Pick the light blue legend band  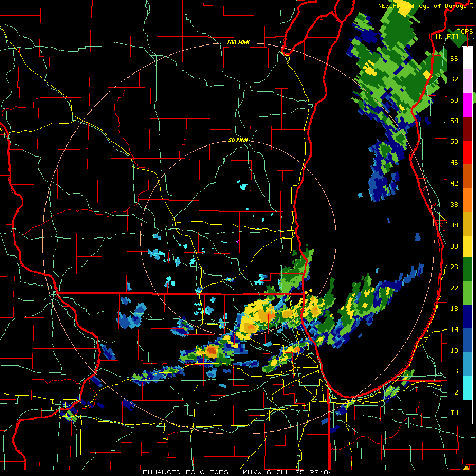467,364
